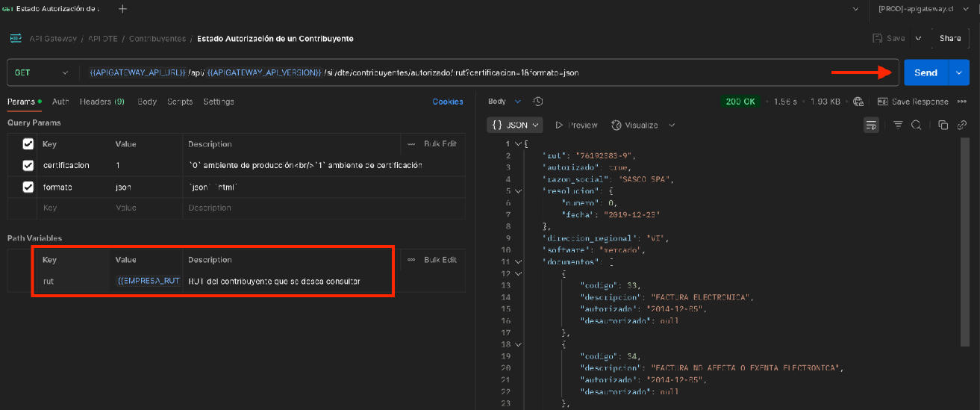
Task: Click the blue Send button
Action: pyautogui.click(x=926, y=72)
